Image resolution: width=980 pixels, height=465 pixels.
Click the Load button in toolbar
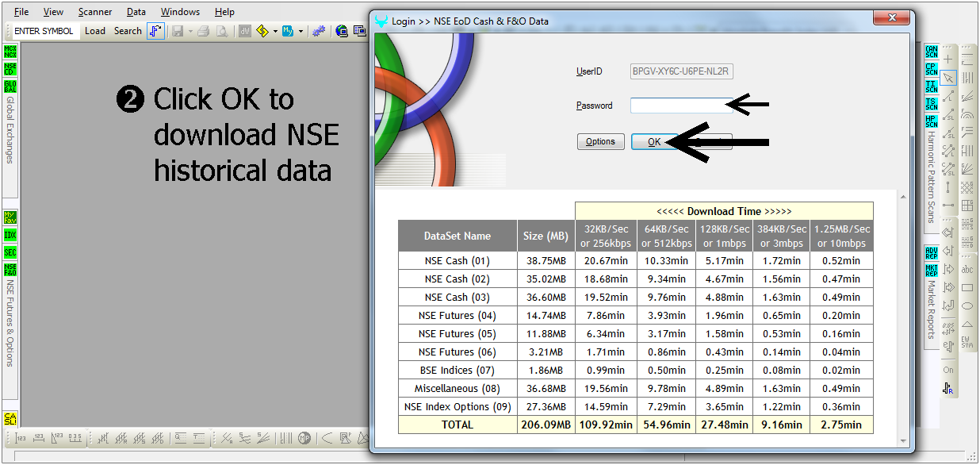[x=95, y=31]
